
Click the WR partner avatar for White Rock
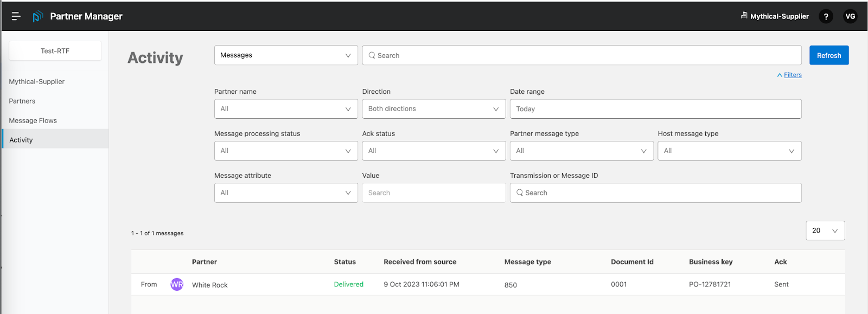coord(177,285)
